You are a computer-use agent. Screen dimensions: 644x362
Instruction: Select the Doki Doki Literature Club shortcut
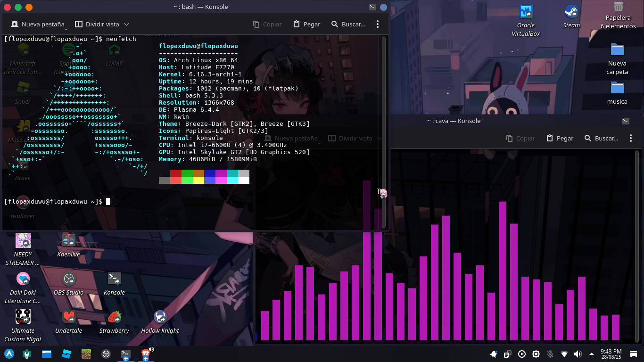23,288
